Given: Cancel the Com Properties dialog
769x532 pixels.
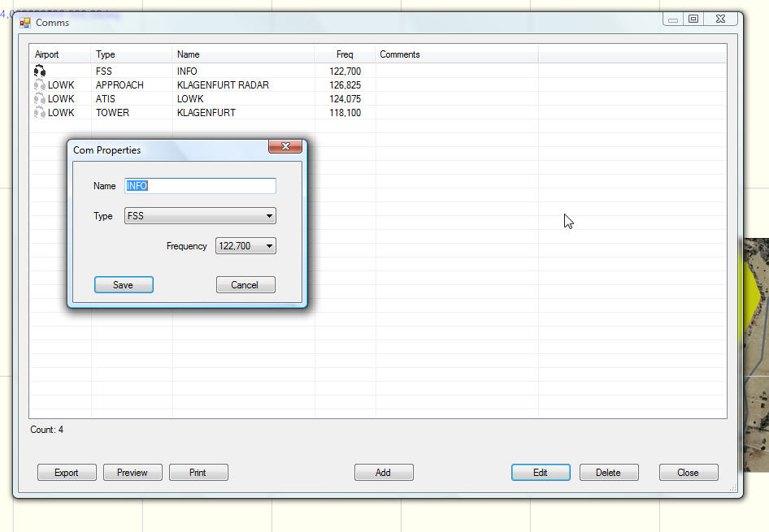Looking at the screenshot, I should click(245, 285).
